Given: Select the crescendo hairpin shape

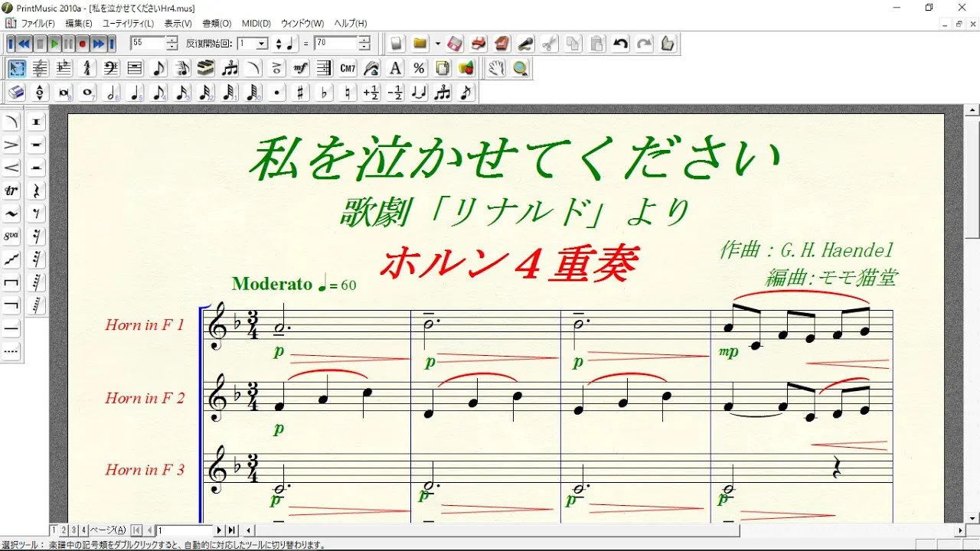Looking at the screenshot, I should click(11, 168).
